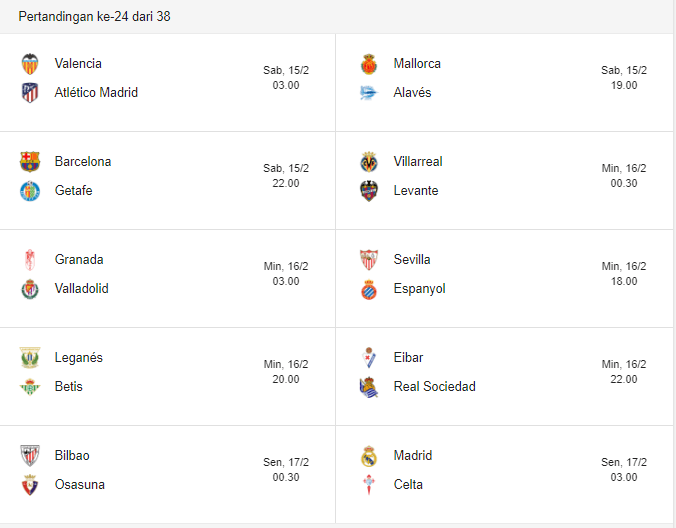Click the Mallorca vs Alavés time 19.00
The width and height of the screenshot is (676, 528).
coord(624,86)
